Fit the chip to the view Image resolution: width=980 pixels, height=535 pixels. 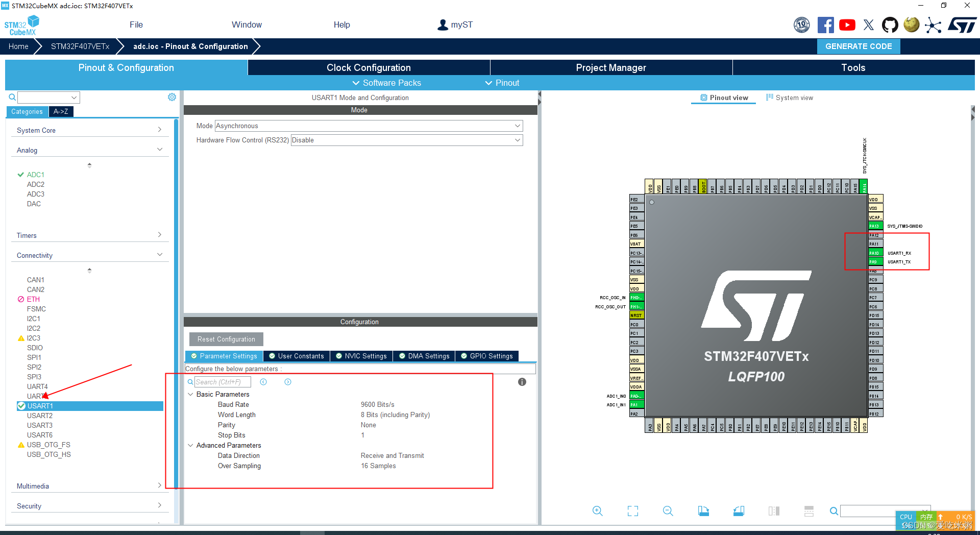click(633, 511)
